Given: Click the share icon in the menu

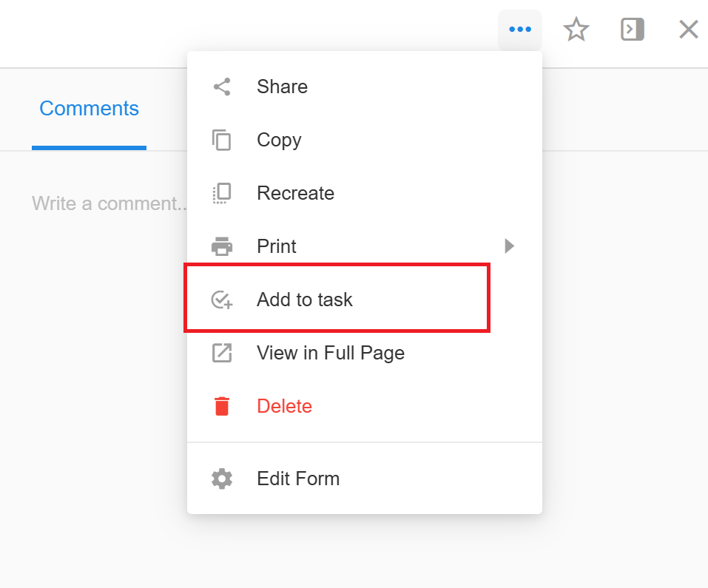Looking at the screenshot, I should [222, 87].
